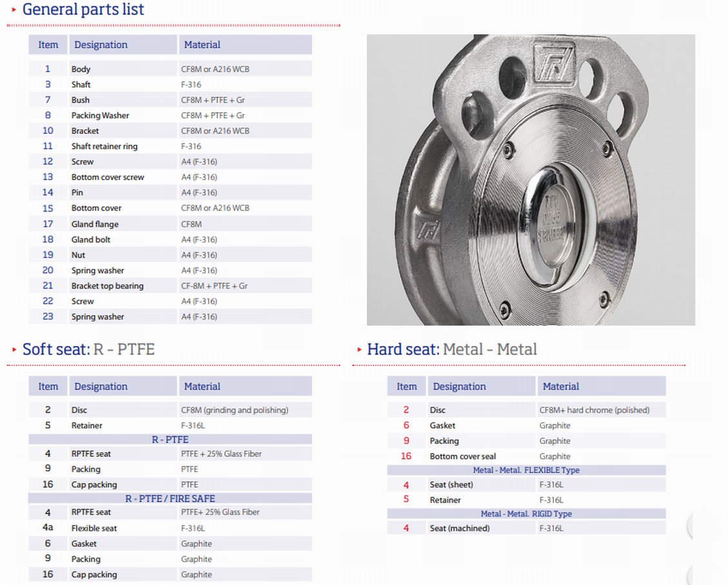Click 'Spring washer' in item 23 row
This screenshot has height=585, width=728.
(97, 317)
